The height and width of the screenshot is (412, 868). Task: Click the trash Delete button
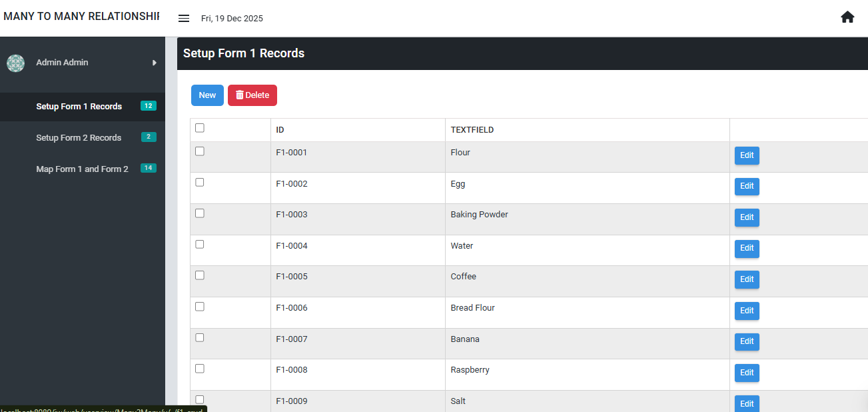pos(252,95)
